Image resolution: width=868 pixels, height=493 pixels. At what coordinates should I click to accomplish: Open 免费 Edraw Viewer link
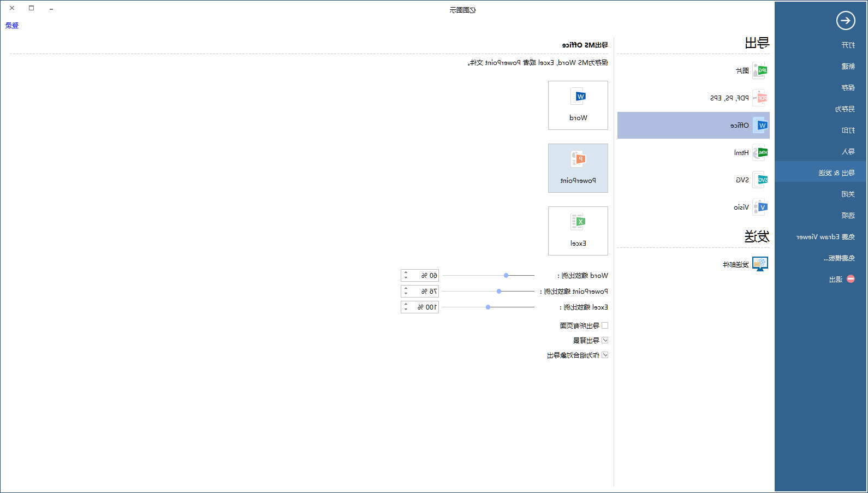(825, 236)
